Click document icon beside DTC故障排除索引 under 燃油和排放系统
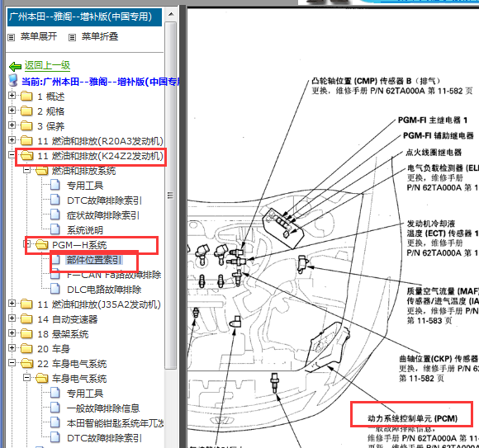The height and width of the screenshot is (448, 479). point(55,200)
